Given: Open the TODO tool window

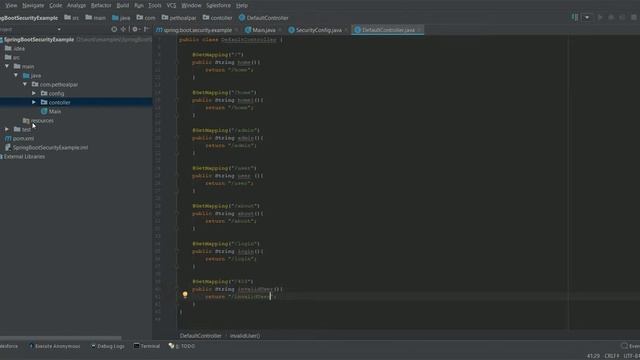Looking at the screenshot, I should click(182, 346).
